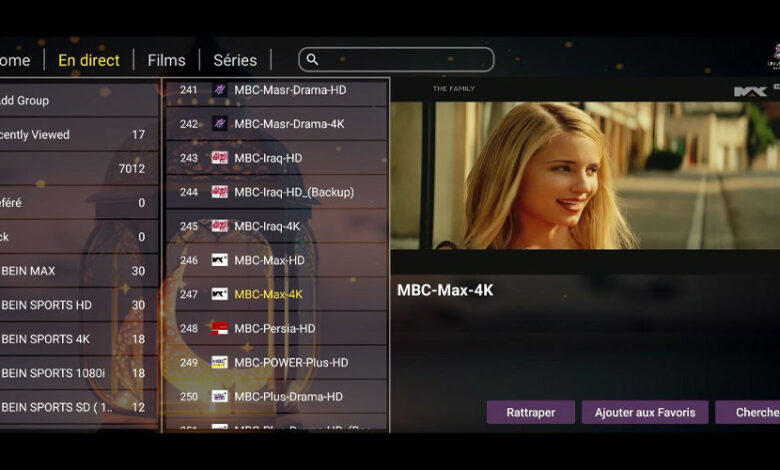Click Ajouter aux Favoris button

[x=645, y=412]
